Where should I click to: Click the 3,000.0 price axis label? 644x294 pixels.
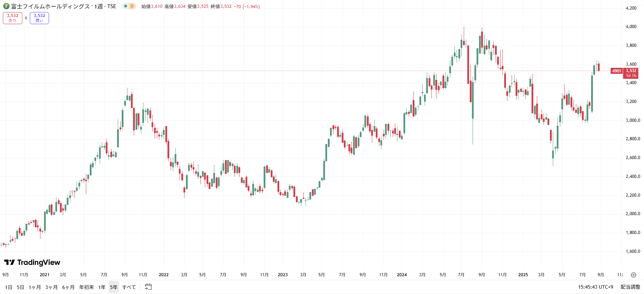pos(633,120)
